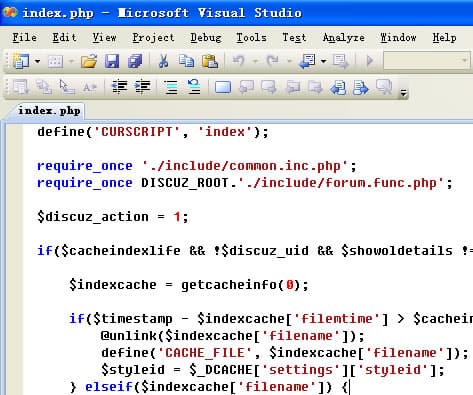The height and width of the screenshot is (395, 473).
Task: Select the index.php document tab
Action: pos(49,111)
